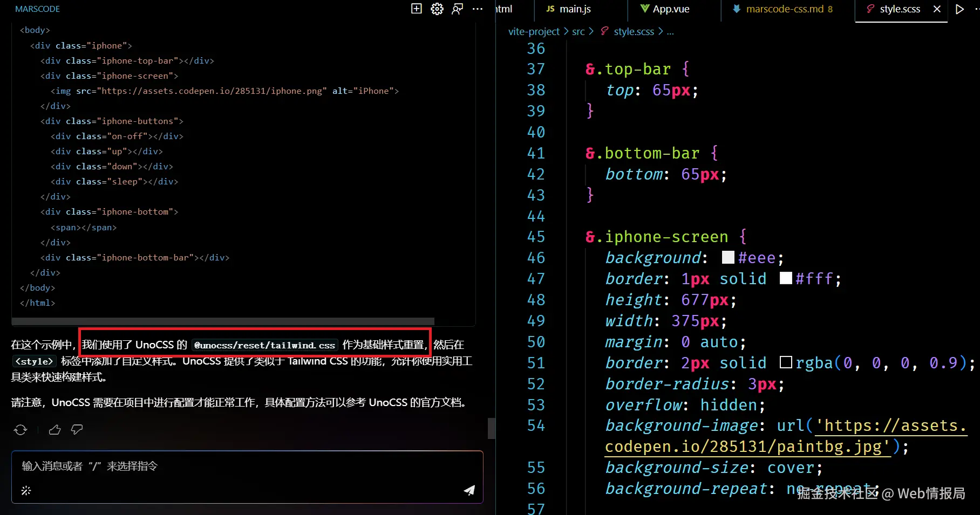Click the chat message input field
The height and width of the screenshot is (515, 980).
click(247, 466)
